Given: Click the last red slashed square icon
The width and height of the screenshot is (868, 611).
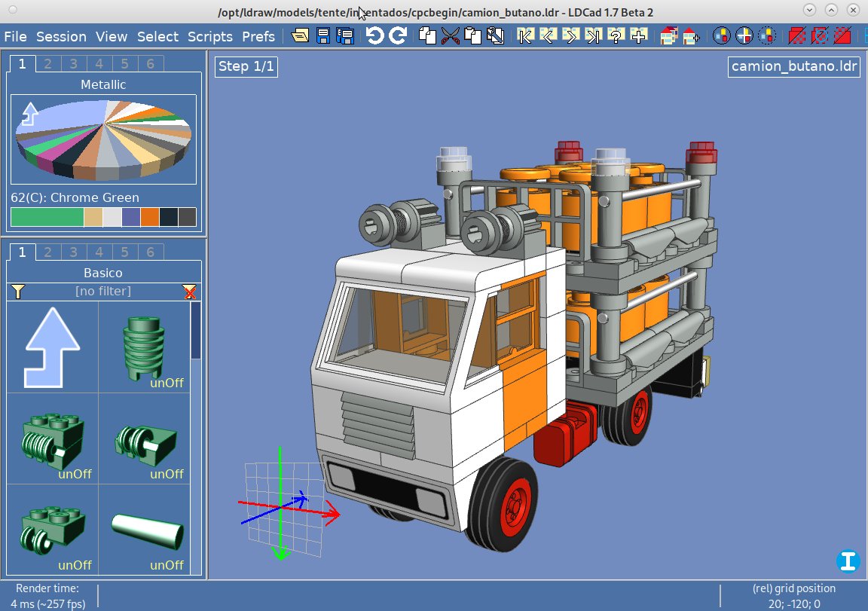Looking at the screenshot, I should 842,36.
